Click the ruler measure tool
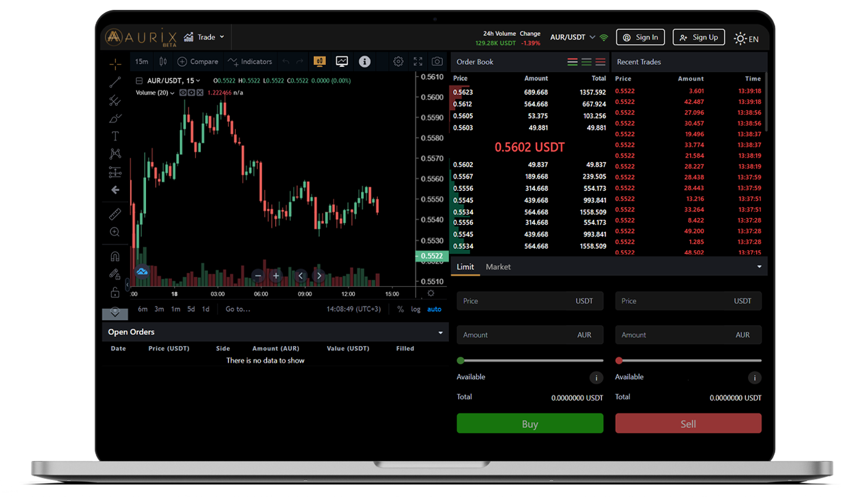 tap(115, 214)
